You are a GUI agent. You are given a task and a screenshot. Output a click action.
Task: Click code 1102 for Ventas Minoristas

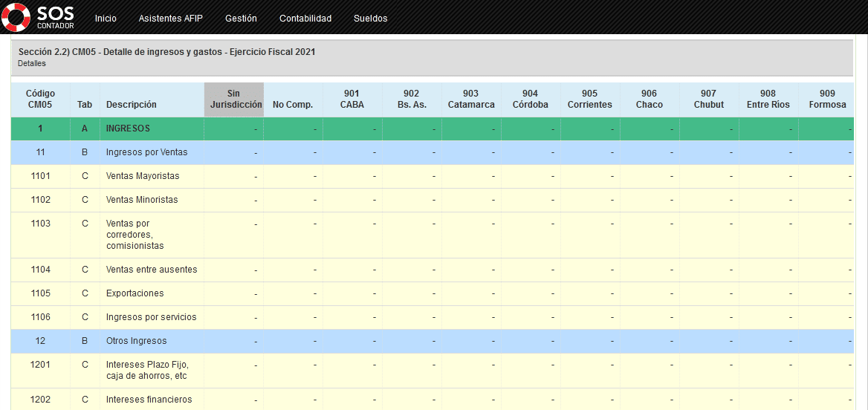pyautogui.click(x=41, y=200)
